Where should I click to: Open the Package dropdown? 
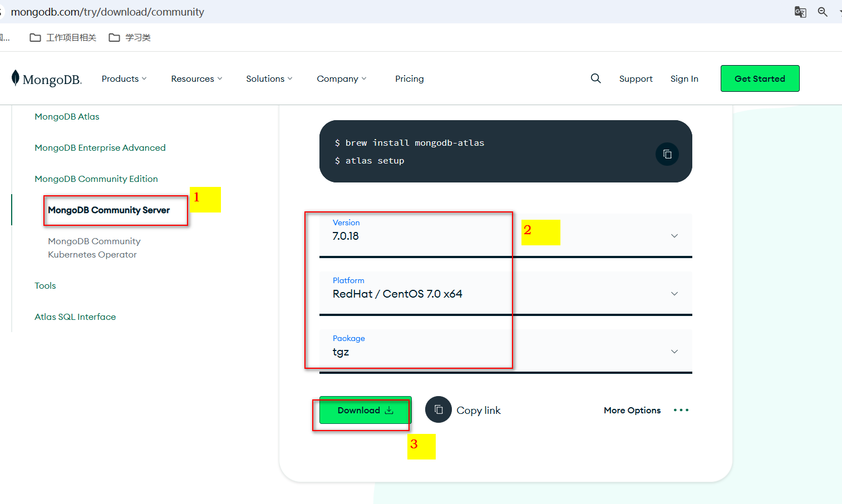(x=674, y=352)
